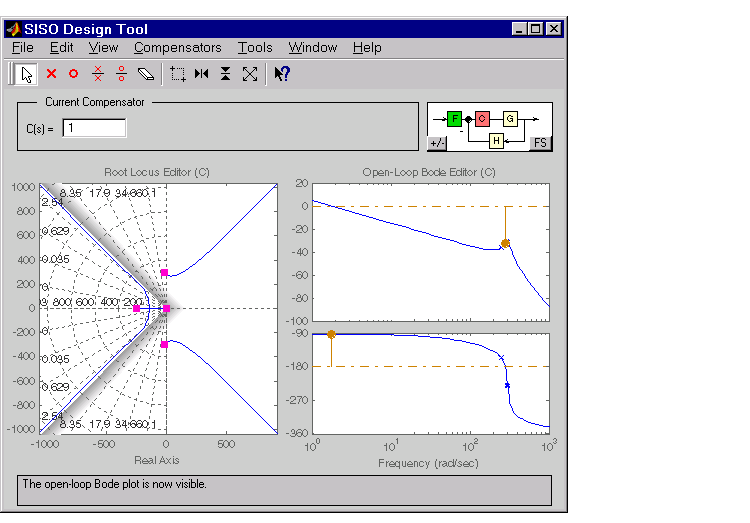Open the Compensators menu
750x523 pixels.
pos(177,47)
